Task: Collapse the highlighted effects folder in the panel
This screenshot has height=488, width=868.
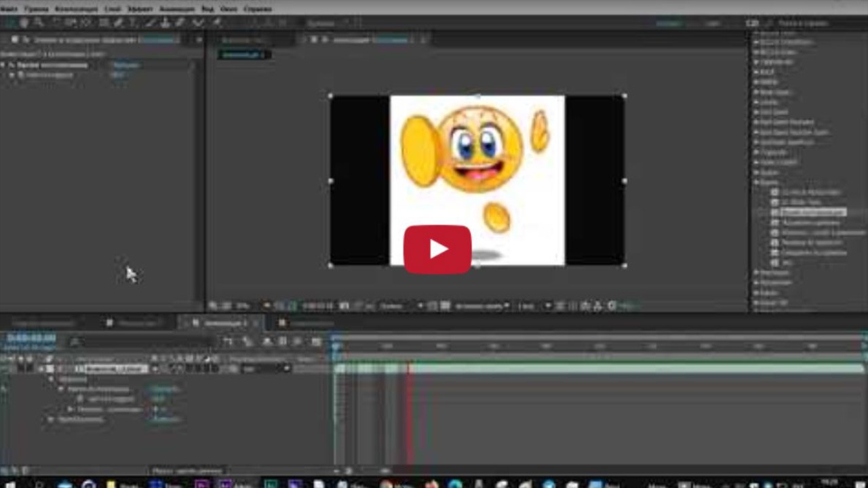Action: tap(755, 182)
